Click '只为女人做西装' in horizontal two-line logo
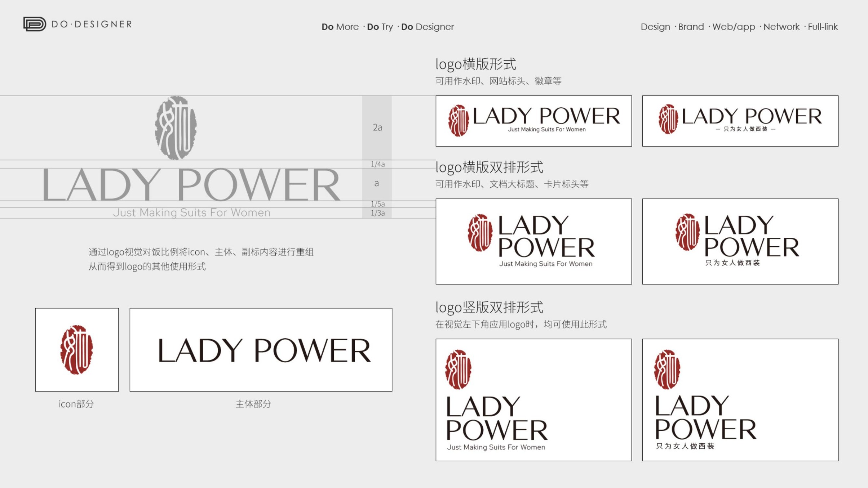The image size is (868, 488). click(x=732, y=263)
